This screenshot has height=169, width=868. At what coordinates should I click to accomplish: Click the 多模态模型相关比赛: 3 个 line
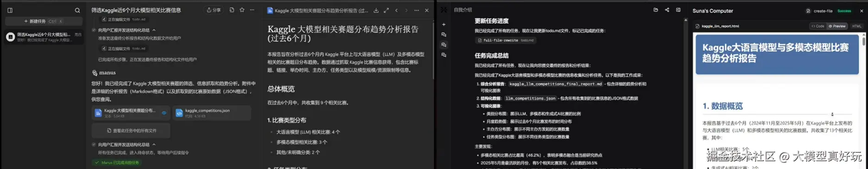[x=302, y=142]
